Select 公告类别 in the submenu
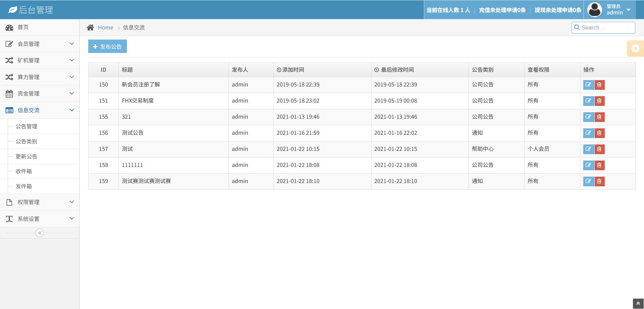The width and height of the screenshot is (644, 309). [27, 141]
